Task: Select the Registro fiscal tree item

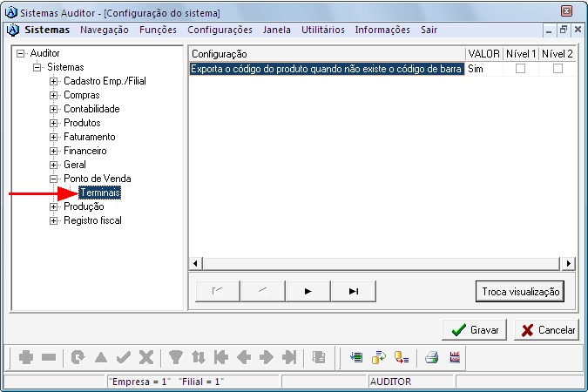Action: point(92,220)
